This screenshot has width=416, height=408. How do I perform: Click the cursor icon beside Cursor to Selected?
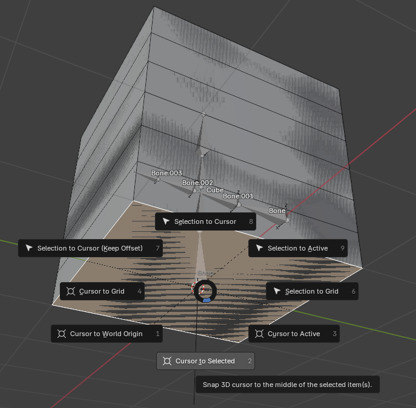tap(167, 361)
